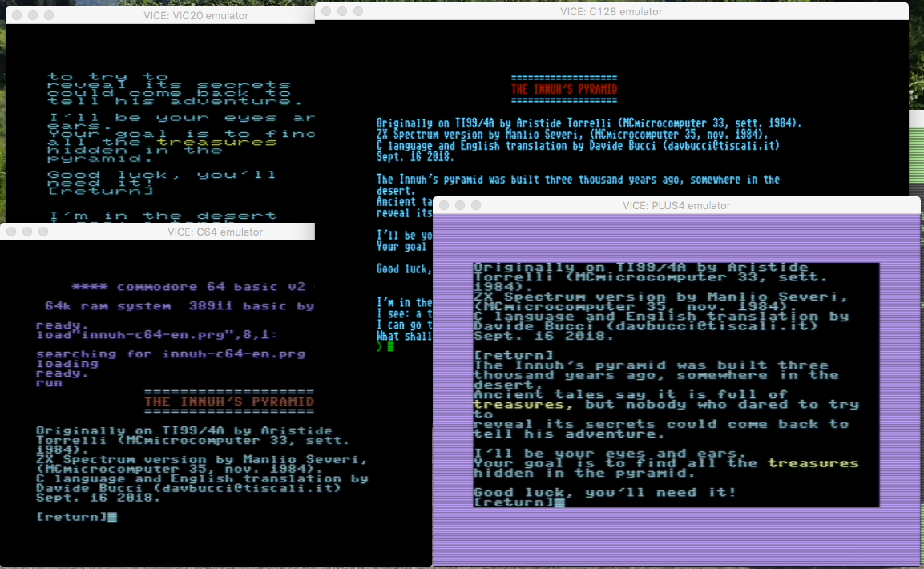Click the 'loading' line in C64 window
The image size is (924, 569).
click(x=67, y=363)
